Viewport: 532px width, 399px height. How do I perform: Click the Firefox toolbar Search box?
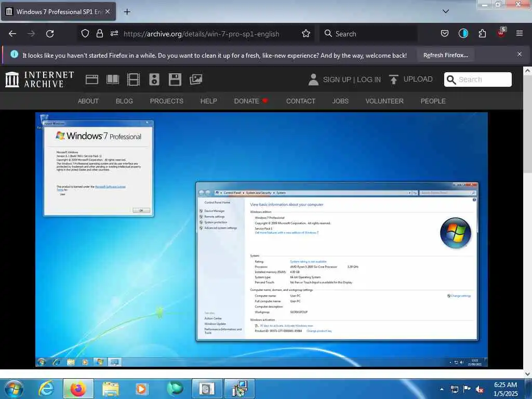coord(368,34)
